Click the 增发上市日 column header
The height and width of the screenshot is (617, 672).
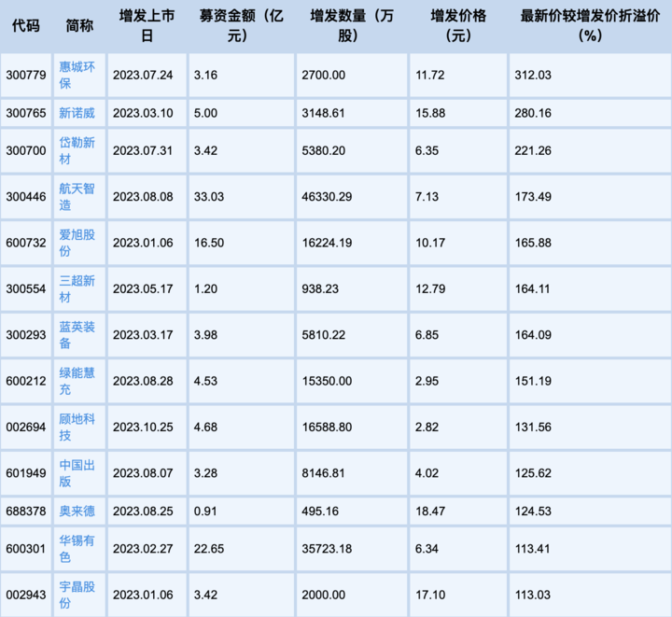[147, 26]
